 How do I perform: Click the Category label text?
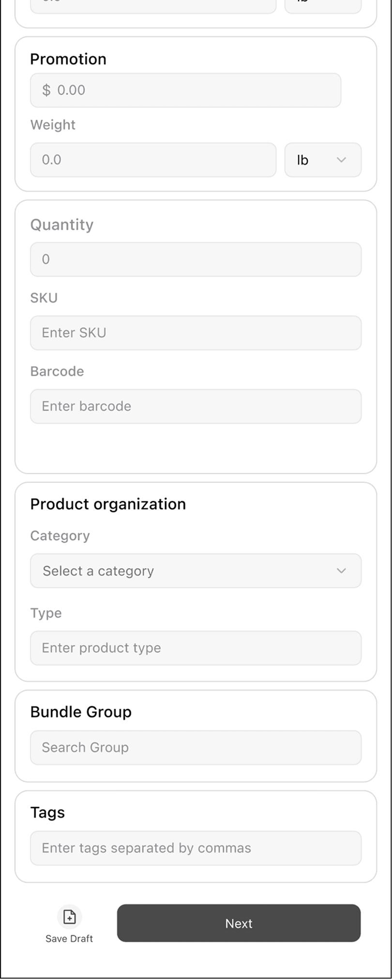tap(60, 536)
